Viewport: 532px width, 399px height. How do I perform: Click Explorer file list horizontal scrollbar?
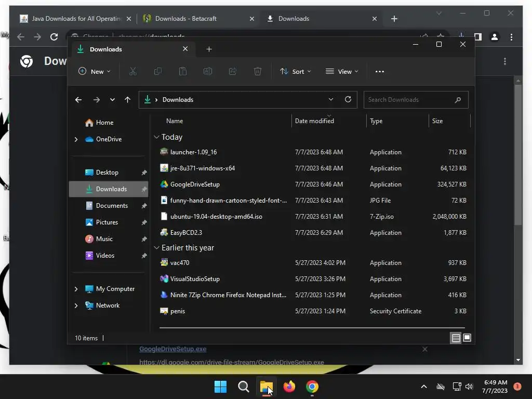[x=312, y=328]
